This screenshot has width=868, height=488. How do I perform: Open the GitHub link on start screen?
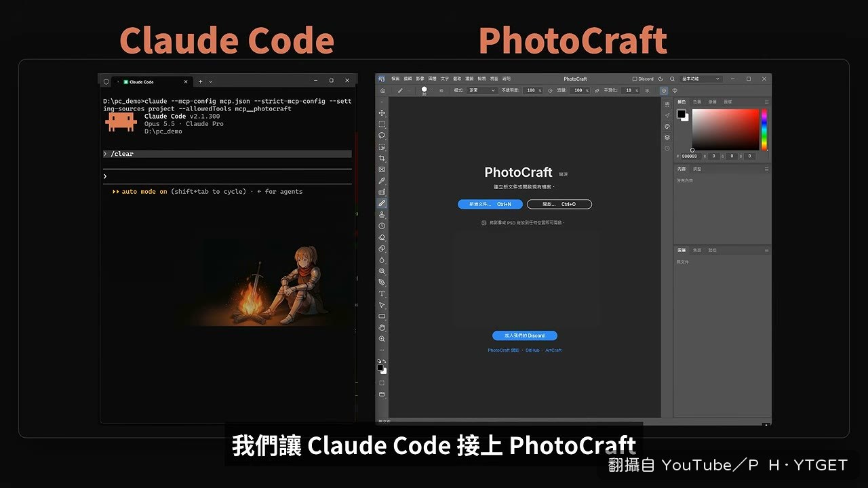(x=532, y=350)
